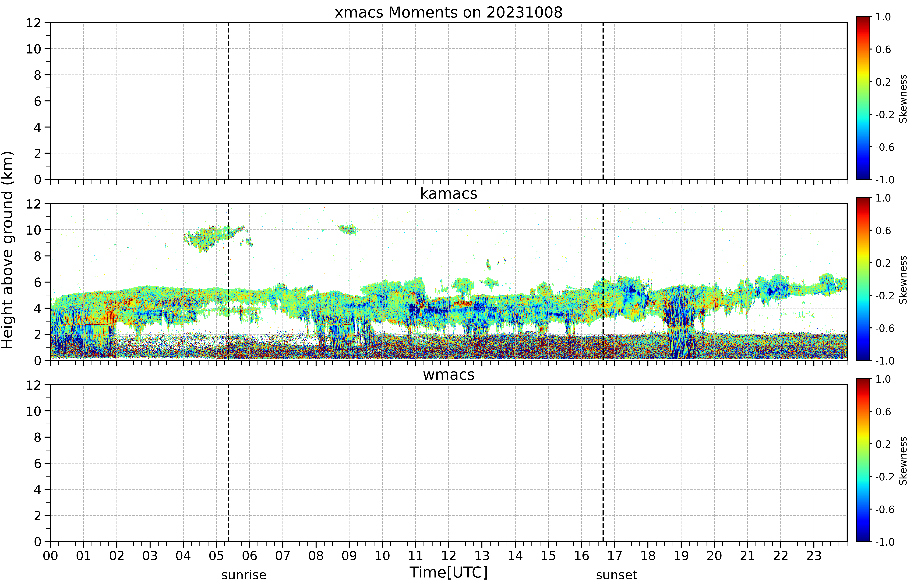
Task: Click the sunrise dashed line in kamacs panel
Action: [x=228, y=282]
